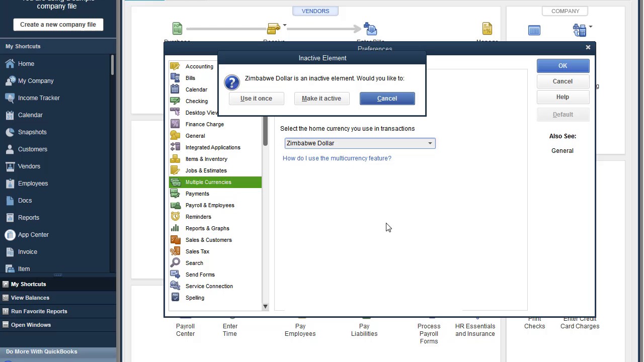Click the Payroll & Employees icon

click(x=175, y=205)
